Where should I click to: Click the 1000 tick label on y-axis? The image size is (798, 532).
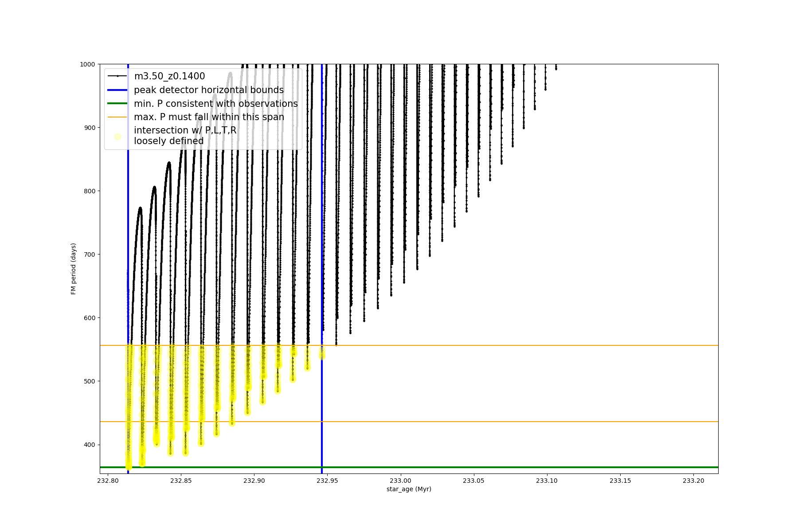click(87, 64)
